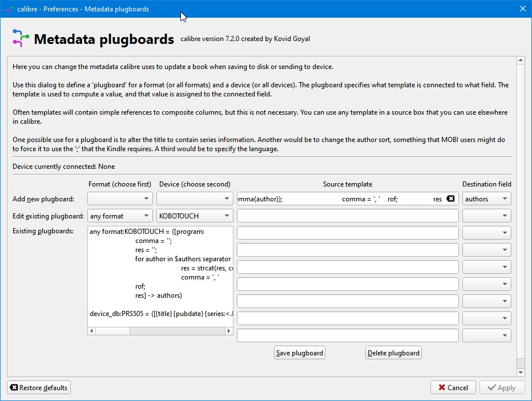The height and width of the screenshot is (401, 532).
Task: Click the horizontal scrollbar thumb in plugboards list
Action: [112, 331]
